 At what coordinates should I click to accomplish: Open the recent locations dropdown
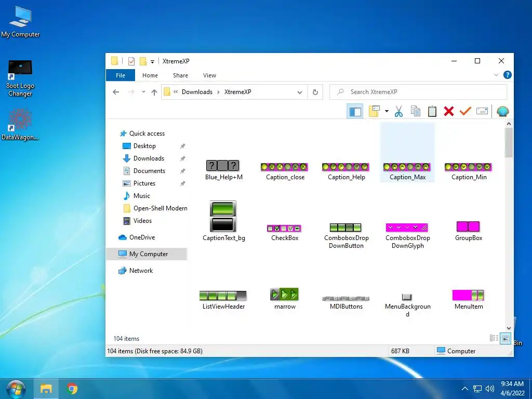point(143,92)
